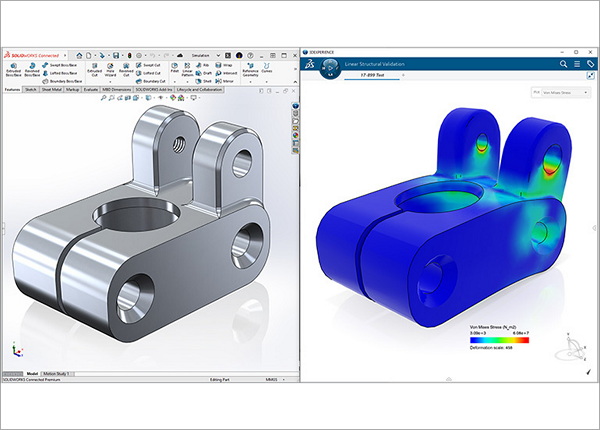This screenshot has width=600, height=430.
Task: Choose Lofted Boss/Base feature
Action: 60,73
